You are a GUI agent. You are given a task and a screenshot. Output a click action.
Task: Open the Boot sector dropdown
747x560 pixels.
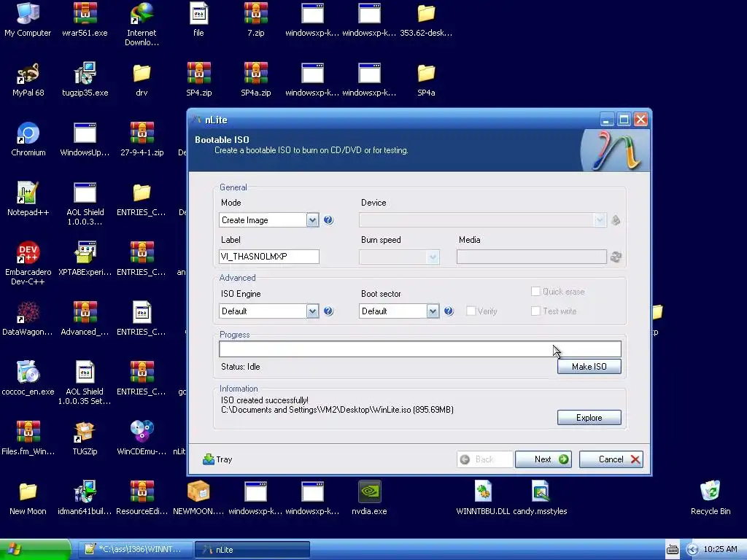tap(399, 311)
